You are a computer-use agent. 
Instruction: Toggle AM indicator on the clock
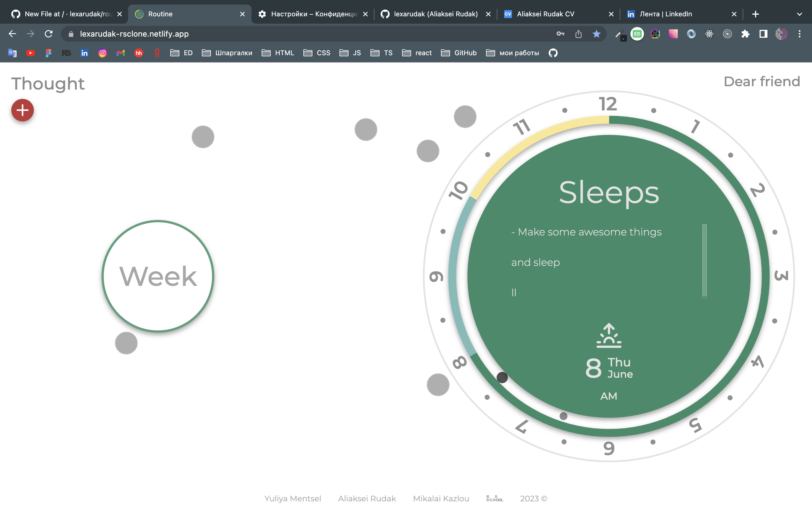(x=608, y=396)
